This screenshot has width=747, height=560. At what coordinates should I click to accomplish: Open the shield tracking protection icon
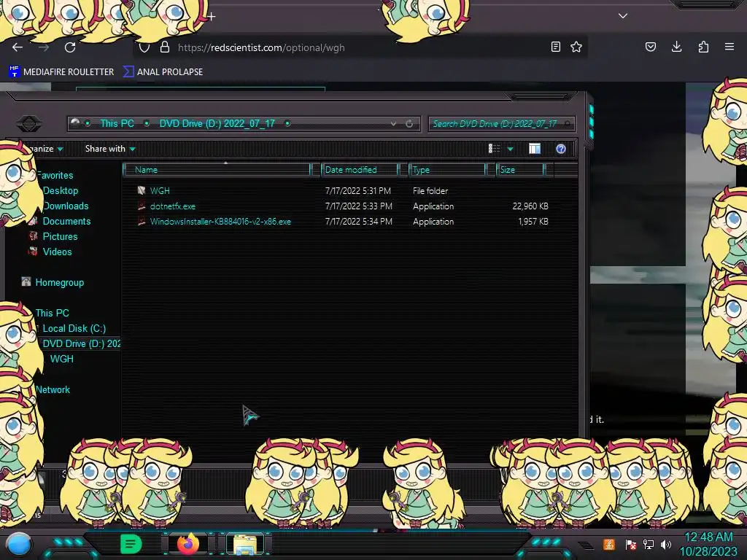coord(144,47)
